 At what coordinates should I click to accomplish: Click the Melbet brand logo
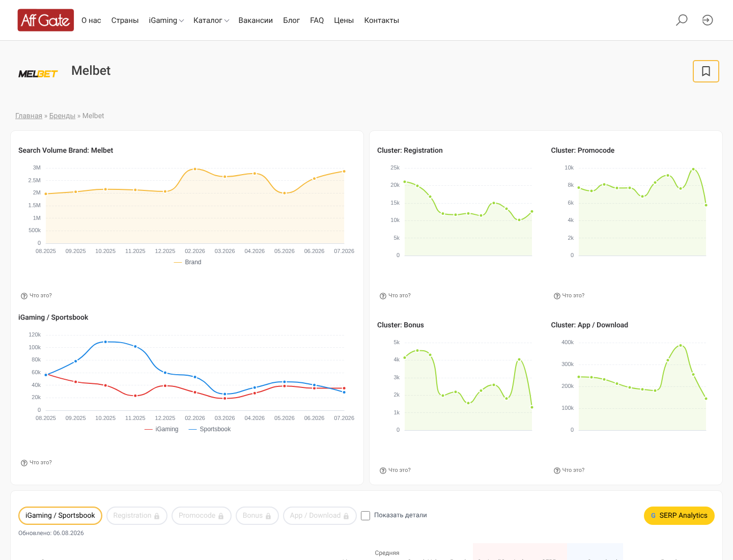(x=38, y=74)
